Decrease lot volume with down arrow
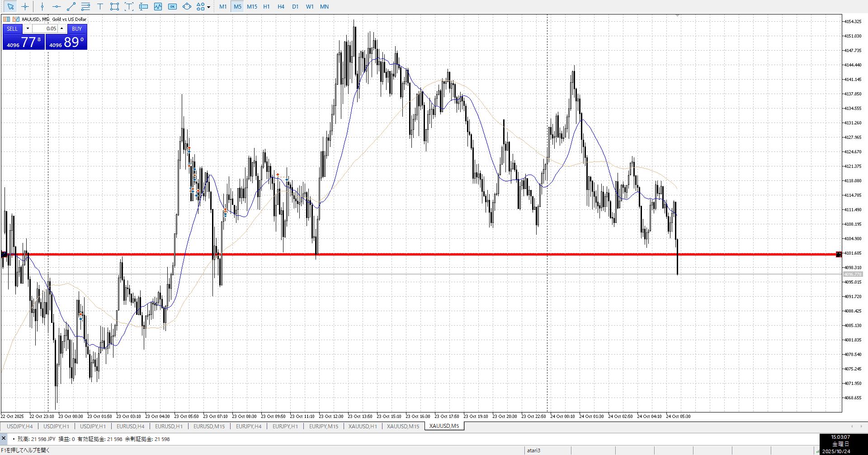Image resolution: width=868 pixels, height=455 pixels. (28, 28)
